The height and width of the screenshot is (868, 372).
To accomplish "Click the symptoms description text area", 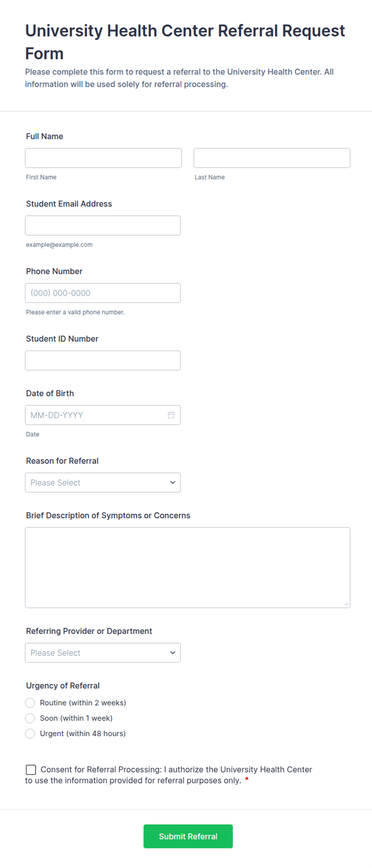I will pyautogui.click(x=188, y=567).
